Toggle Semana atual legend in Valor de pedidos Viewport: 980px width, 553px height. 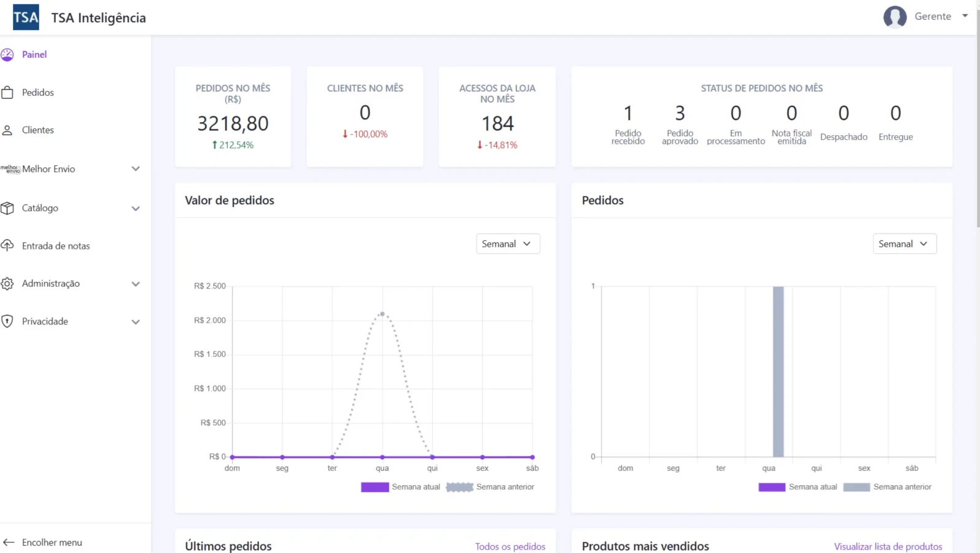point(400,487)
